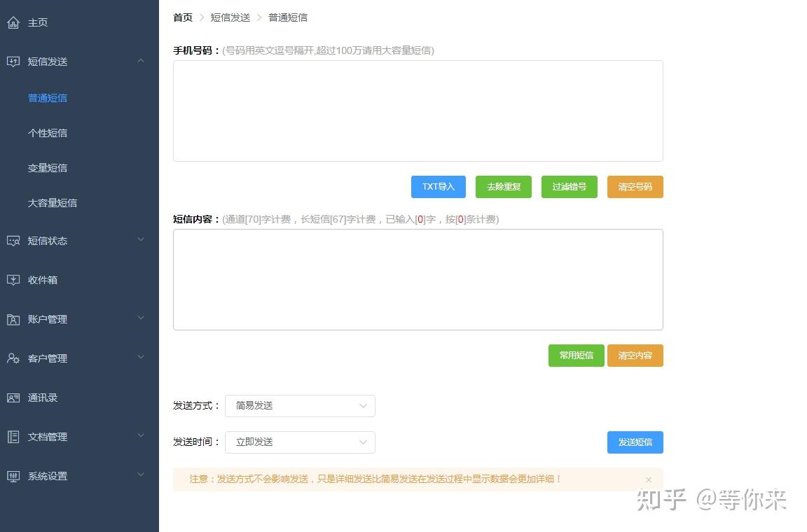Click the 清空内容 button

point(635,356)
